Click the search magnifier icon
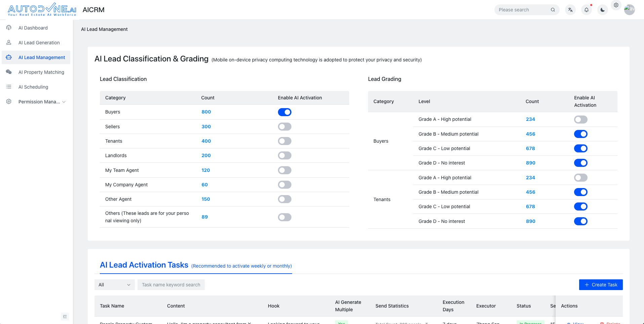This screenshot has width=644, height=324. point(553,10)
